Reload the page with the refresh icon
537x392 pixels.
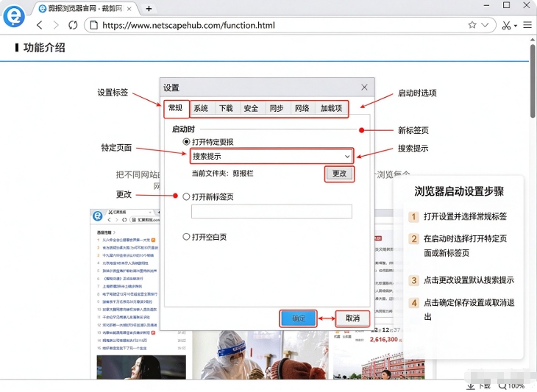(x=73, y=25)
